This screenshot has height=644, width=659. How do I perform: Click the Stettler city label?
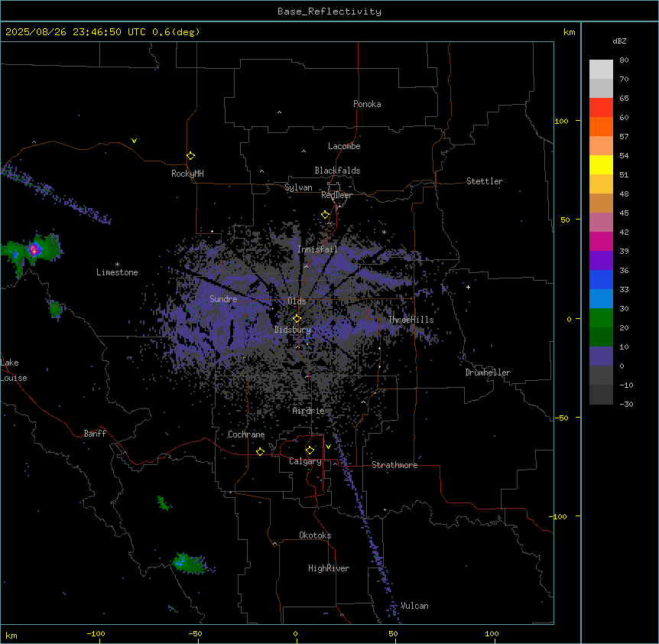(485, 181)
